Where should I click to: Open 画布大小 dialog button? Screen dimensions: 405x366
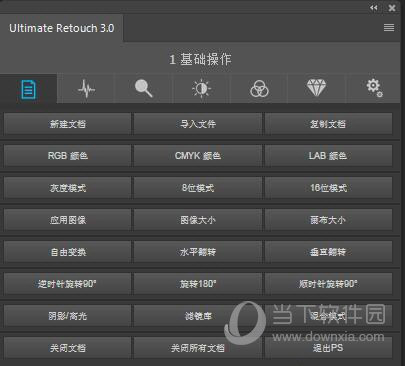[x=328, y=220]
